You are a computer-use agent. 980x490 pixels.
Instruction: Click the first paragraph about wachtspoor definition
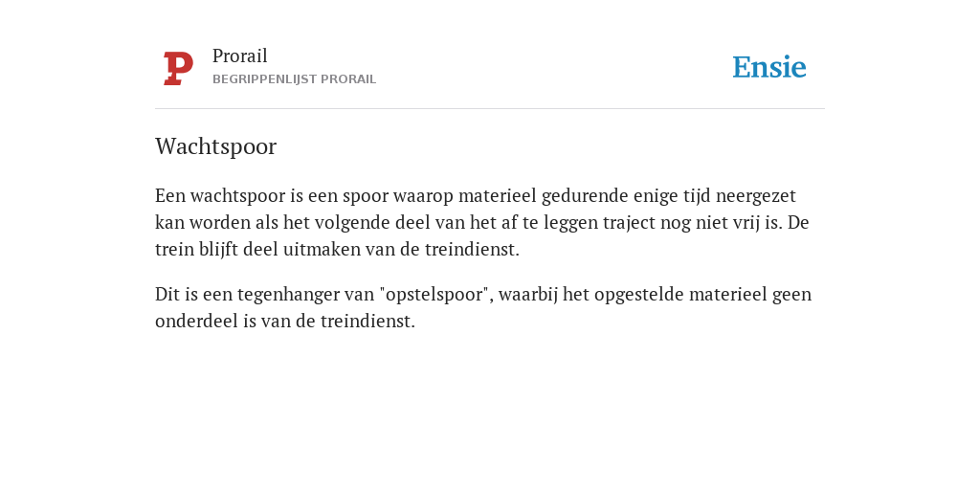482,222
